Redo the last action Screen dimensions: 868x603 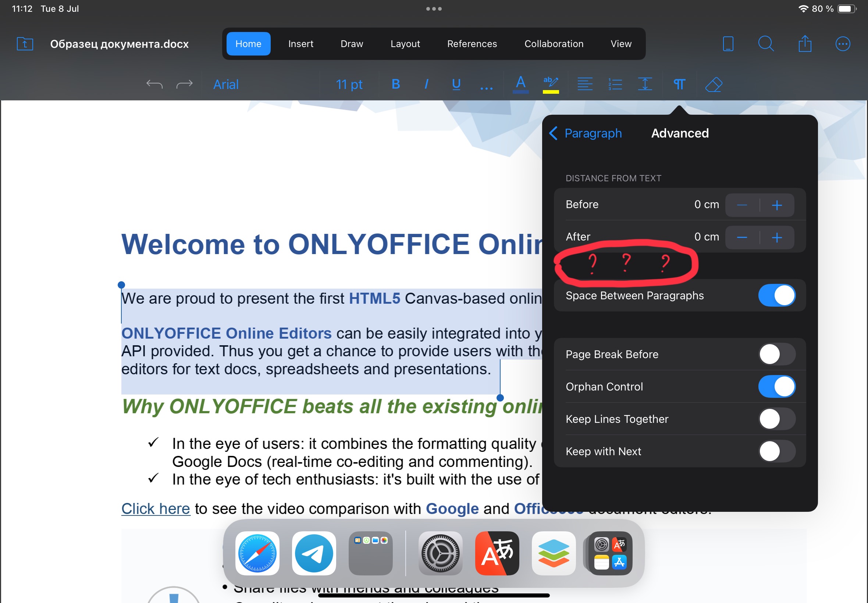click(184, 84)
